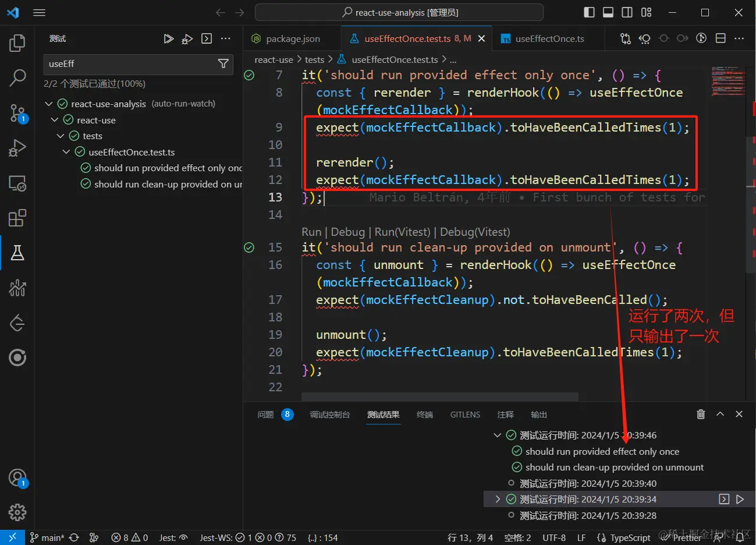Viewport: 756px width, 545px height.
Task: Open the Source Control view
Action: tap(17, 113)
